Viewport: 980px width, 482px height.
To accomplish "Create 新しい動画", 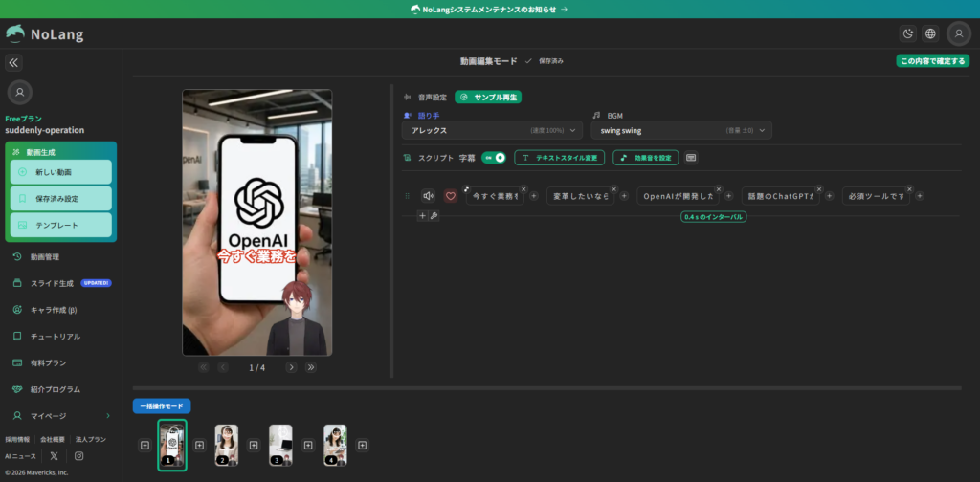I will coord(61,172).
